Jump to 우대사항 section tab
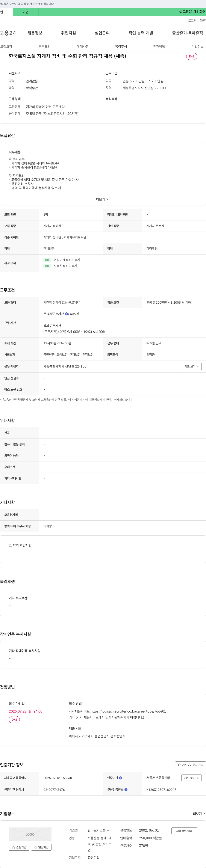206x868 pixels. [83, 47]
